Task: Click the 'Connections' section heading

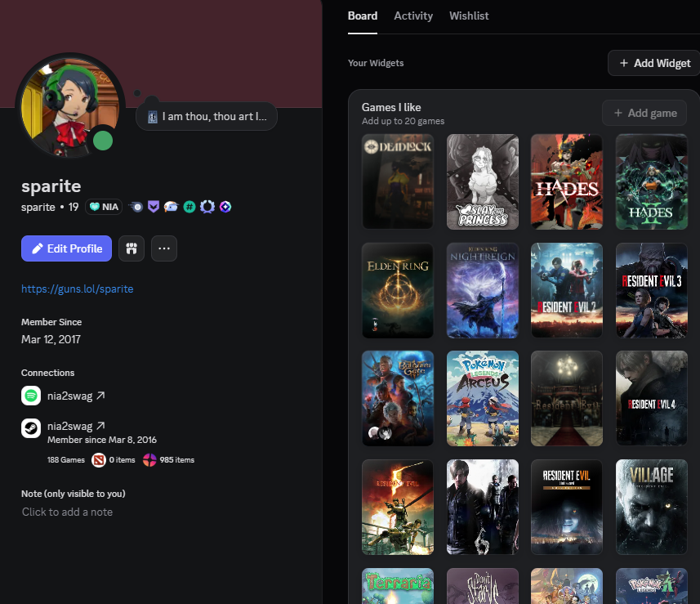Action: 47,373
